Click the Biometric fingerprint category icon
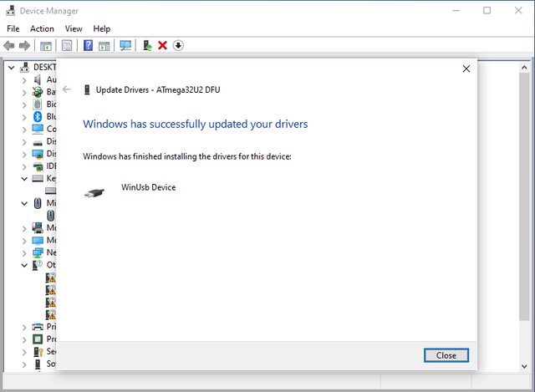This screenshot has width=535, height=392. click(x=38, y=104)
